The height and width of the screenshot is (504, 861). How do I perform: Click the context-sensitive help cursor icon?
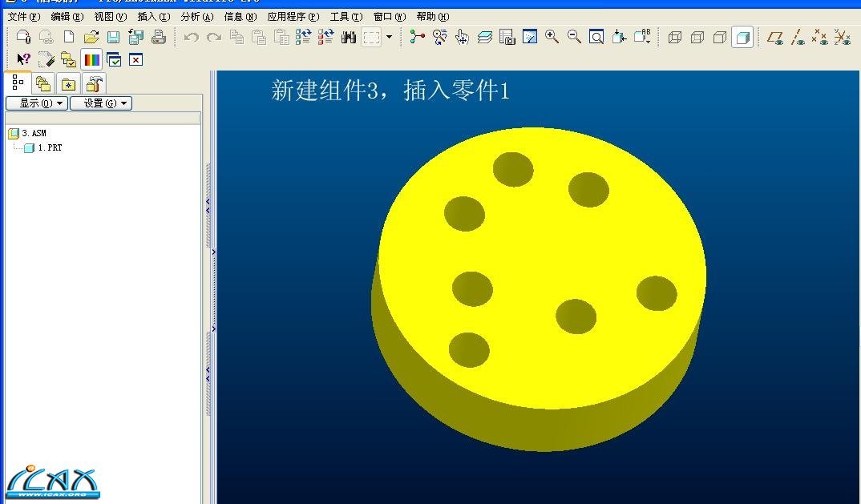click(23, 59)
